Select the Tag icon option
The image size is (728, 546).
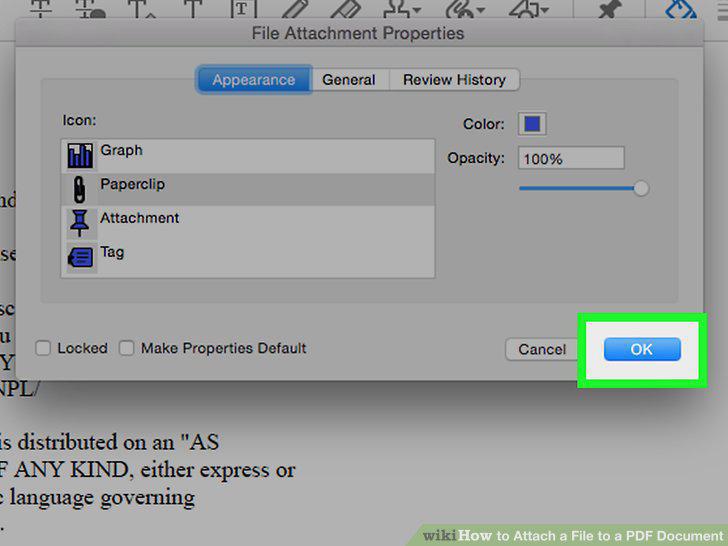click(x=247, y=257)
